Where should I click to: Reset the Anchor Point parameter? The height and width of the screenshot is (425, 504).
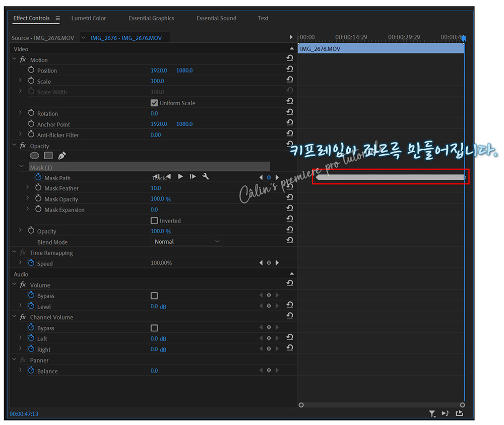pyautogui.click(x=290, y=122)
